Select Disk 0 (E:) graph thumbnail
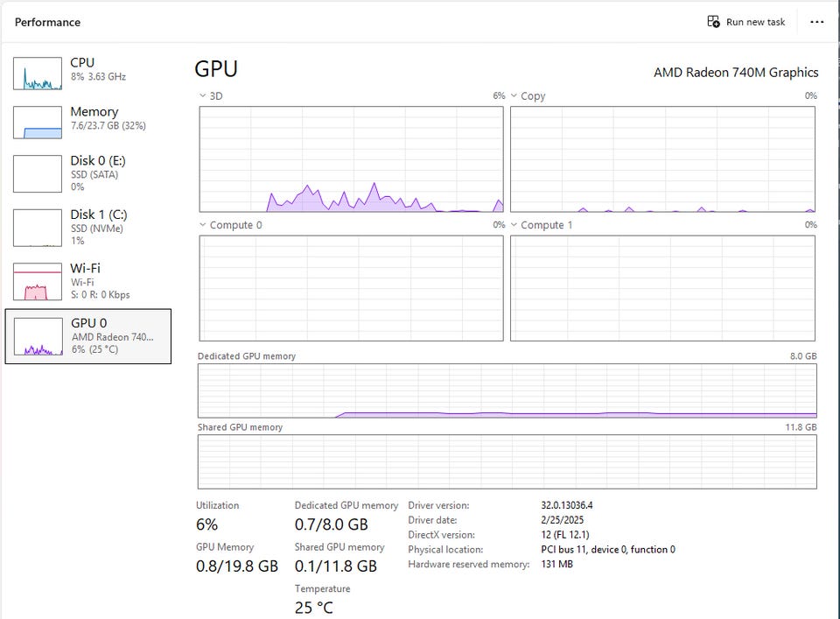840x619 pixels. coord(38,173)
